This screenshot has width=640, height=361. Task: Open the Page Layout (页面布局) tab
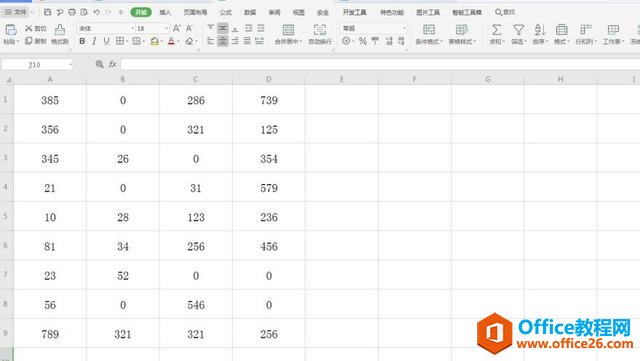click(x=196, y=12)
